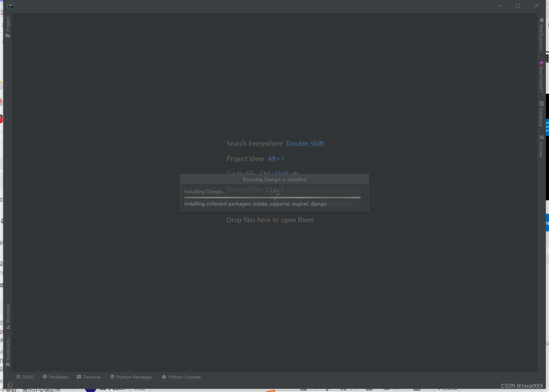Open the NexChatGPT side panel

[x=541, y=76]
